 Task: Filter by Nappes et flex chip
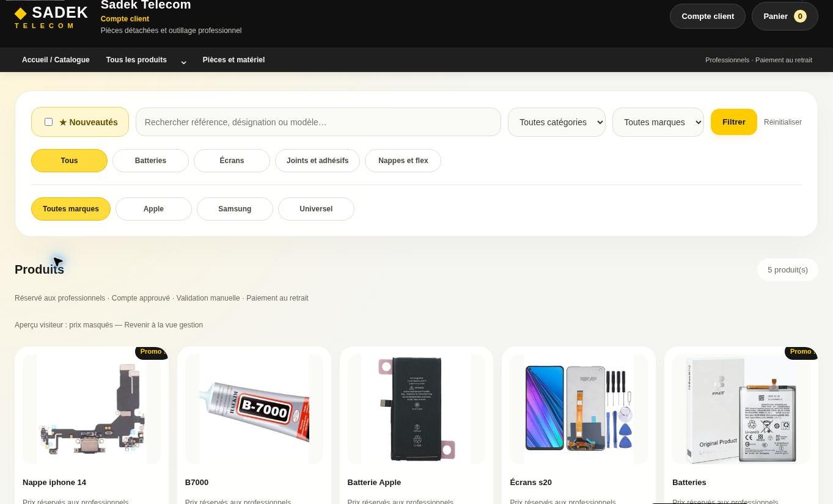[x=403, y=161]
